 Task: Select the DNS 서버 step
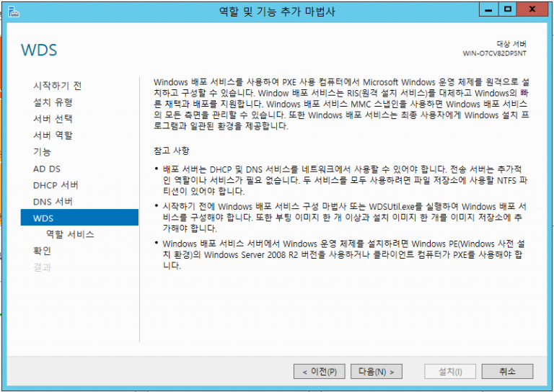point(53,201)
